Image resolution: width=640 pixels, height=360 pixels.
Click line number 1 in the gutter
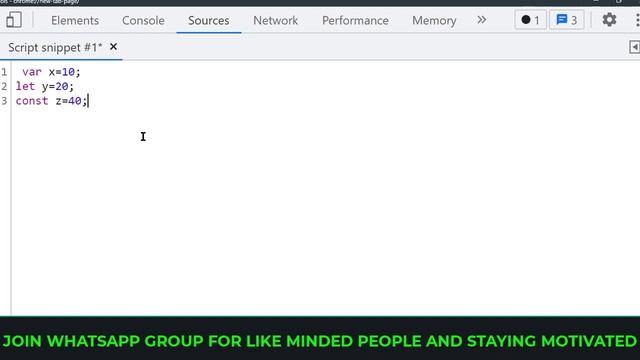[x=4, y=72]
